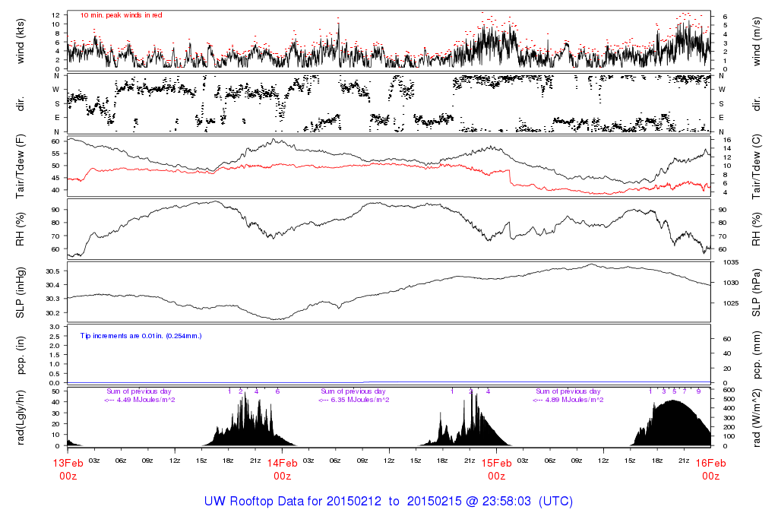The width and height of the screenshot is (778, 532).
Task: Click the "SLP (hPa)" axis label
Action: tap(757, 292)
